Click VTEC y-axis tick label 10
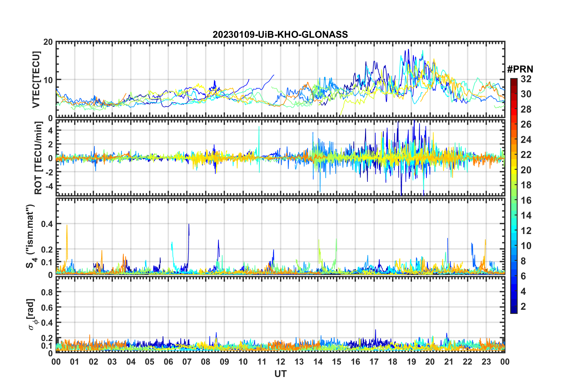The height and width of the screenshot is (392, 561). [48, 80]
